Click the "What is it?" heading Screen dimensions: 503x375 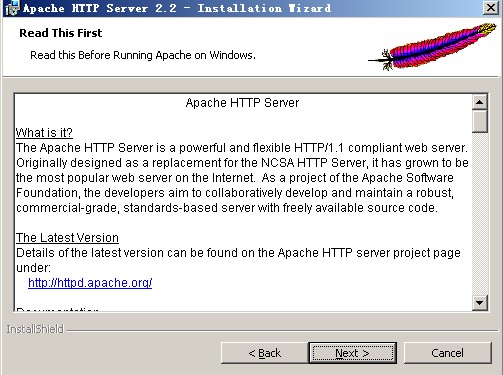click(x=44, y=133)
